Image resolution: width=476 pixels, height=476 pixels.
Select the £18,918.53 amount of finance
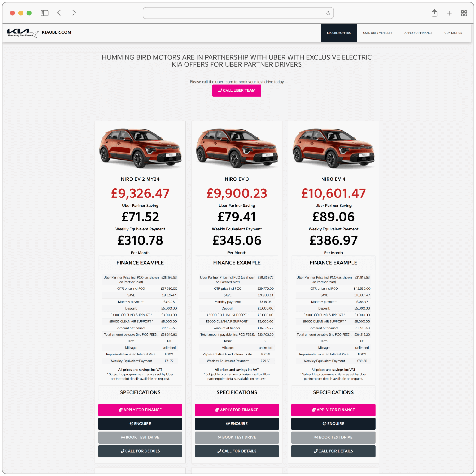point(362,328)
